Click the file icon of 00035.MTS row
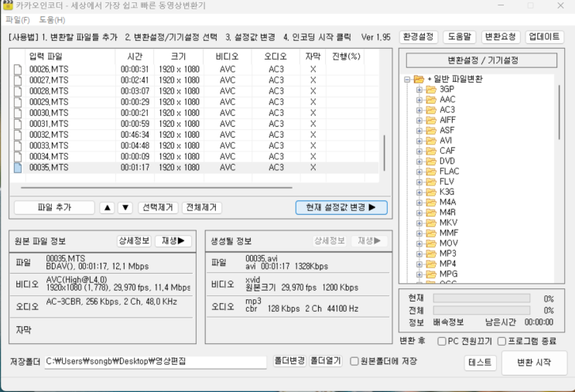This screenshot has height=392, width=575. pyautogui.click(x=18, y=168)
